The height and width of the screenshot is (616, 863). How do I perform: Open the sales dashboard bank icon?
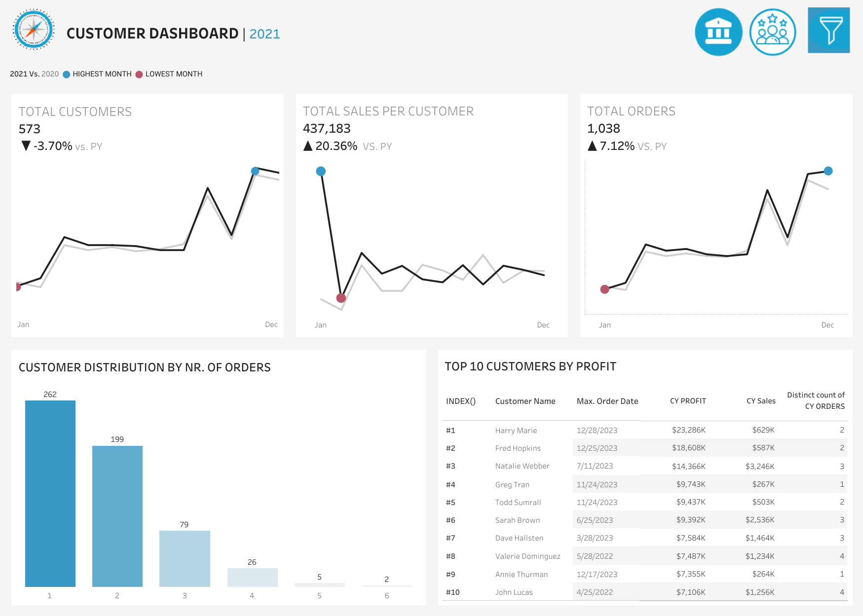[718, 32]
